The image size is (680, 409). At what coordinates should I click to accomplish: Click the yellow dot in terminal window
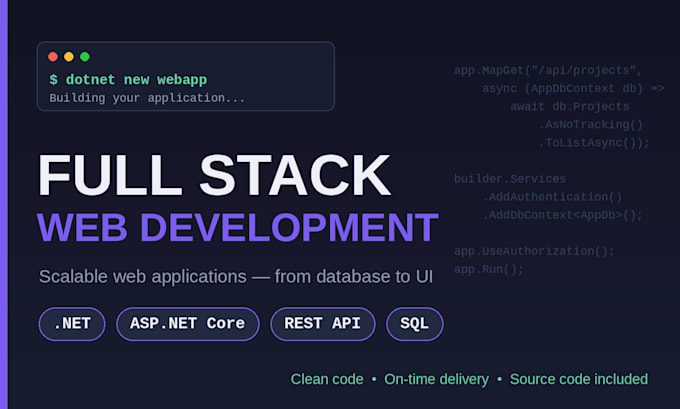point(69,57)
